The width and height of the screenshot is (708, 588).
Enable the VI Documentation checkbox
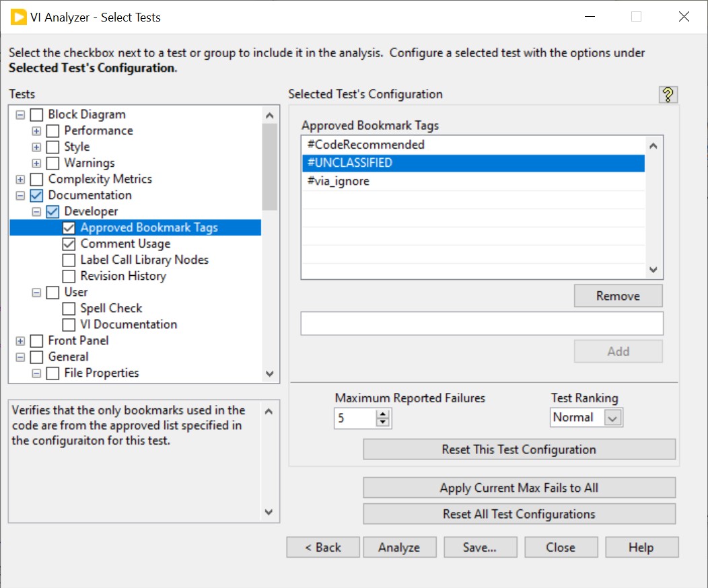69,324
